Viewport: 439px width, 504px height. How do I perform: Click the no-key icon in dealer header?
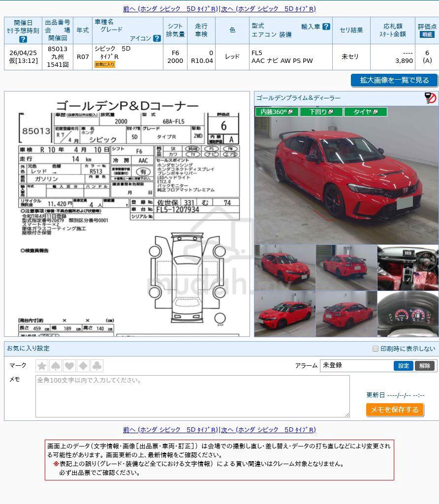(x=430, y=98)
